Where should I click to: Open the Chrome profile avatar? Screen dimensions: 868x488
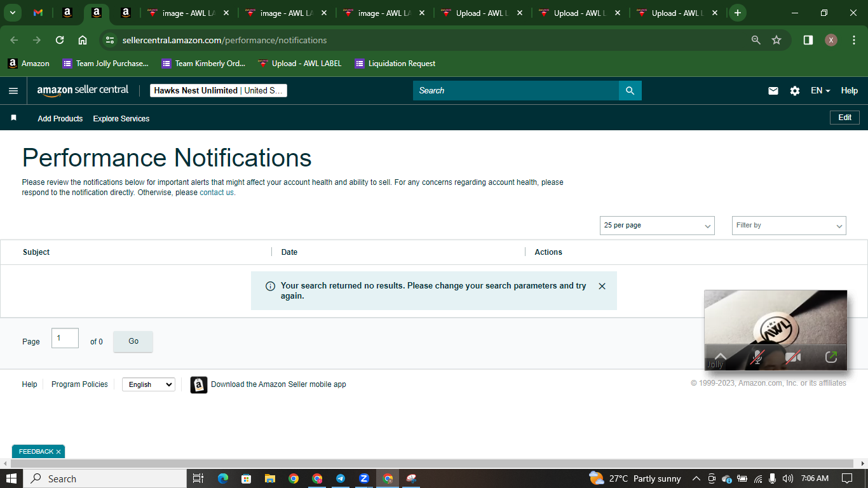pos(831,40)
